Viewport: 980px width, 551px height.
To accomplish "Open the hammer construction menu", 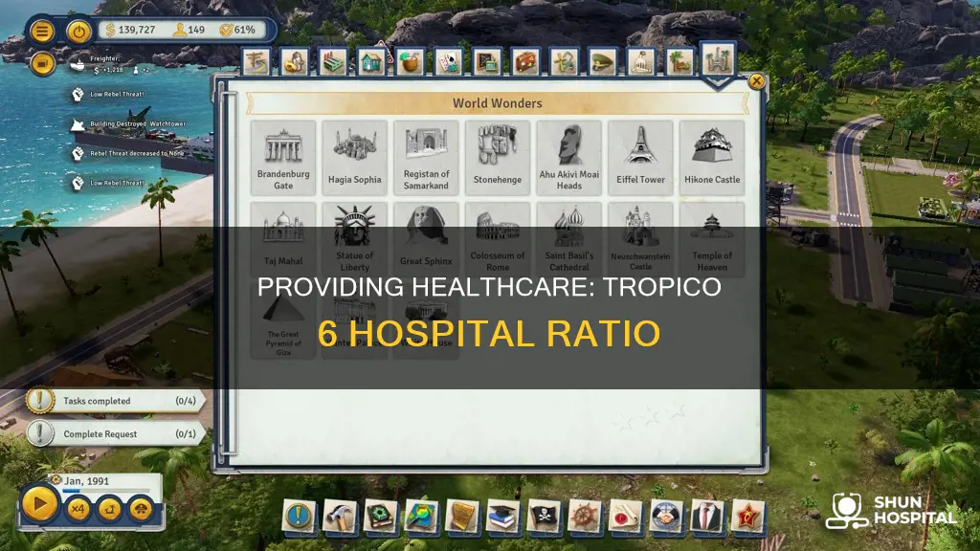I will pyautogui.click(x=340, y=517).
